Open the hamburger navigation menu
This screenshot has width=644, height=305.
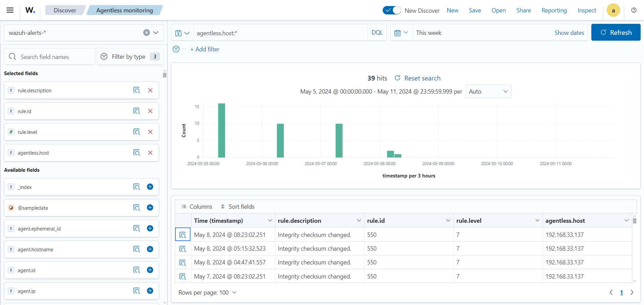(x=10, y=10)
